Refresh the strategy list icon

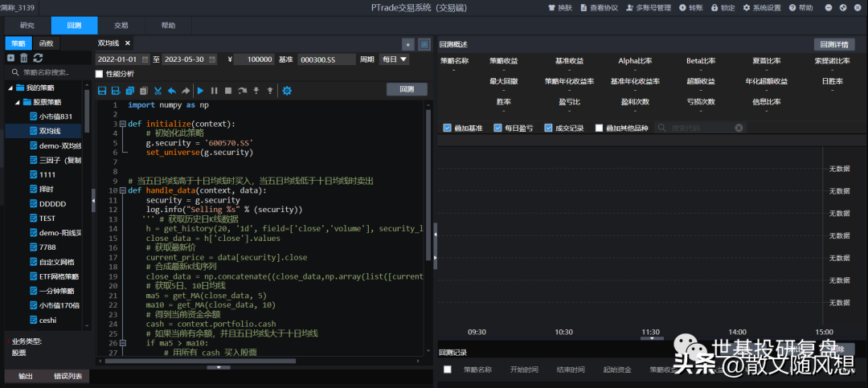tap(39, 58)
